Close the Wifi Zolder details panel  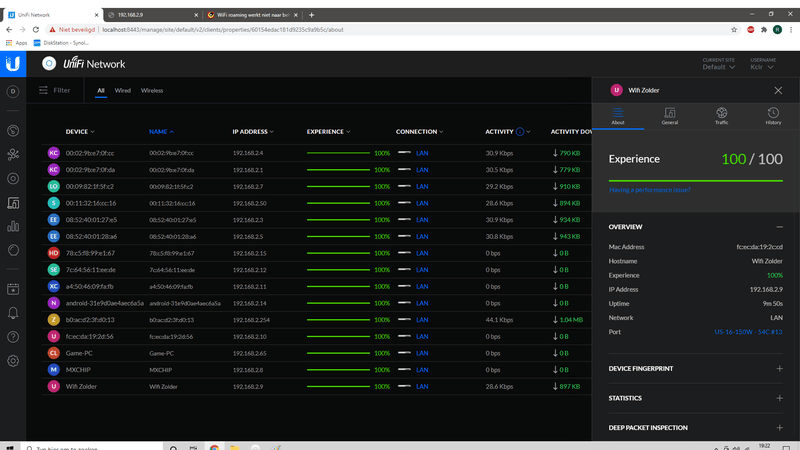(778, 90)
